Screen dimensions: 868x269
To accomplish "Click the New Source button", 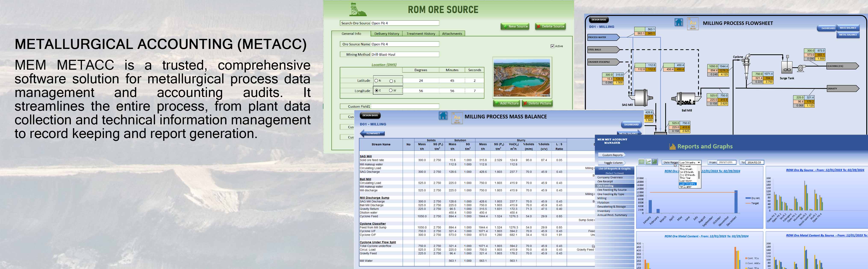I will pyautogui.click(x=515, y=26).
